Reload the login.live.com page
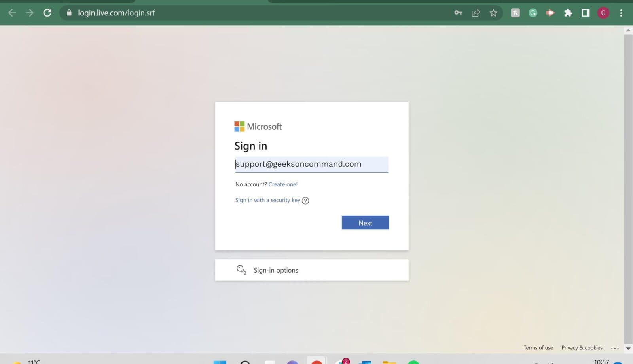 coord(47,13)
